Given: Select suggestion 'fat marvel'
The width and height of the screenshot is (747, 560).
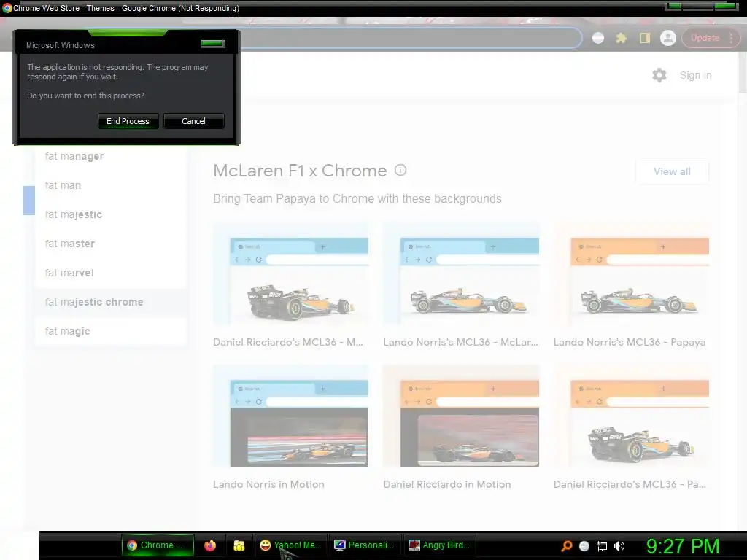Looking at the screenshot, I should click(x=111, y=273).
